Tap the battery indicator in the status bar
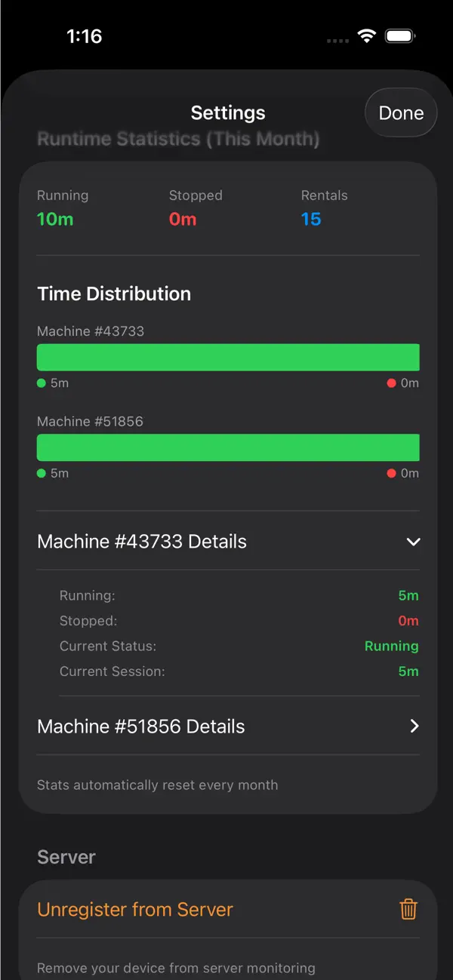453x980 pixels. 398,35
